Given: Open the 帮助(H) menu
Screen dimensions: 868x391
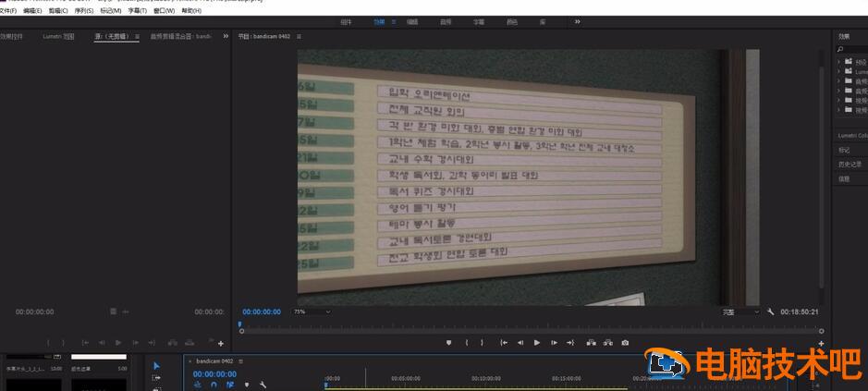Looking at the screenshot, I should (x=191, y=10).
